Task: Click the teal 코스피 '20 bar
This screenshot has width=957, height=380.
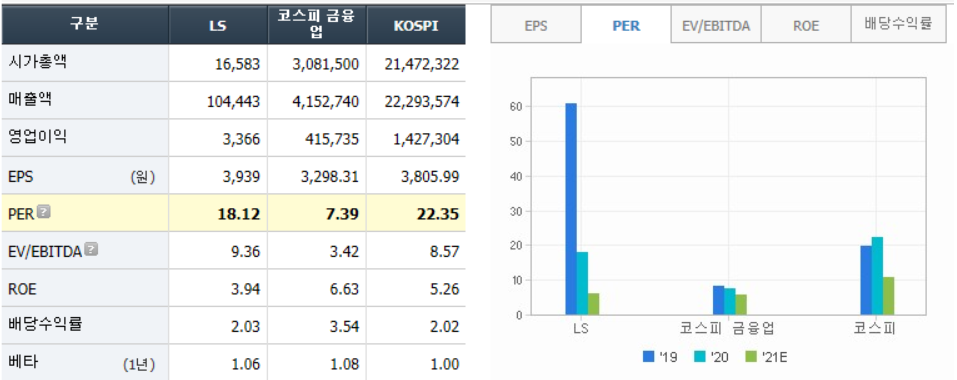Action: click(x=877, y=276)
